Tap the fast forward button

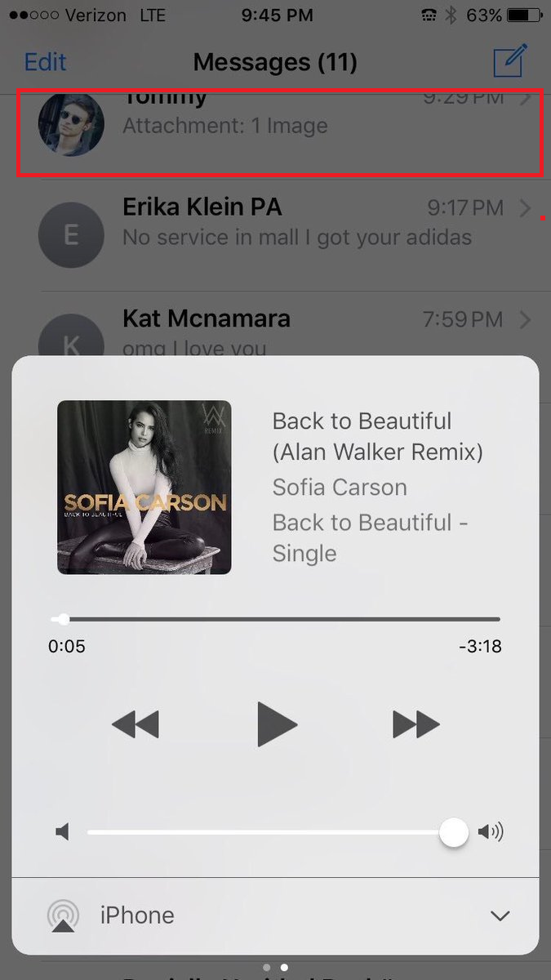point(416,724)
